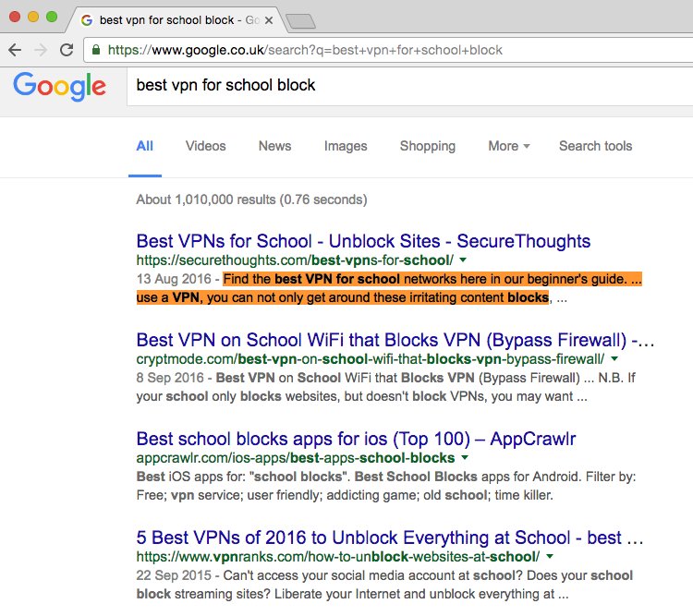
Task: Click the Google search query box
Action: click(x=409, y=86)
